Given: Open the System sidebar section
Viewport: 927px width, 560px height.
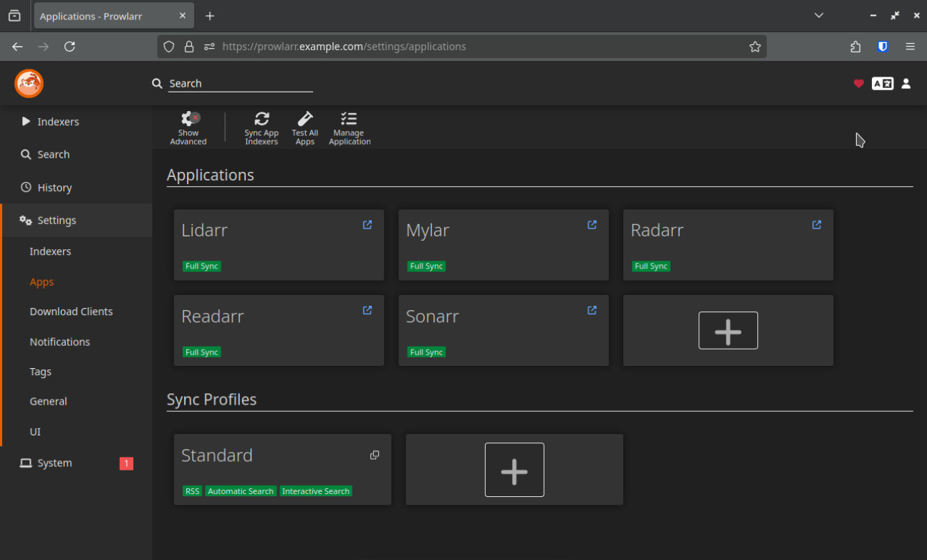Looking at the screenshot, I should click(x=54, y=463).
